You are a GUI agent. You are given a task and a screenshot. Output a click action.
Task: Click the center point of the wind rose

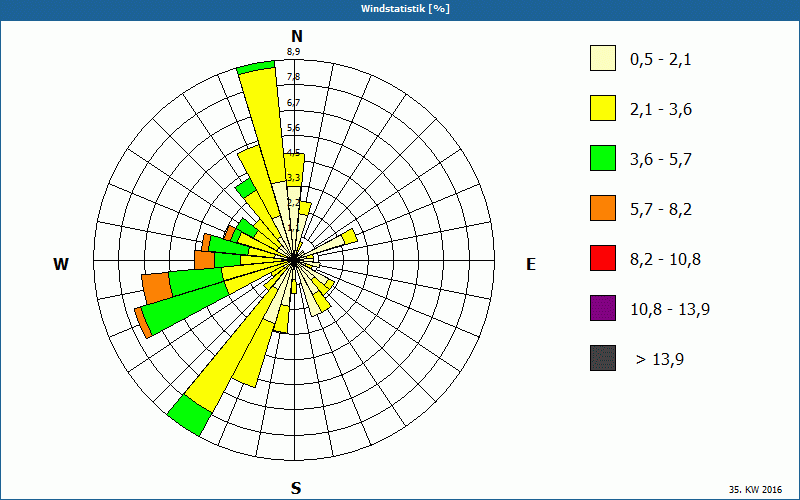(x=294, y=260)
